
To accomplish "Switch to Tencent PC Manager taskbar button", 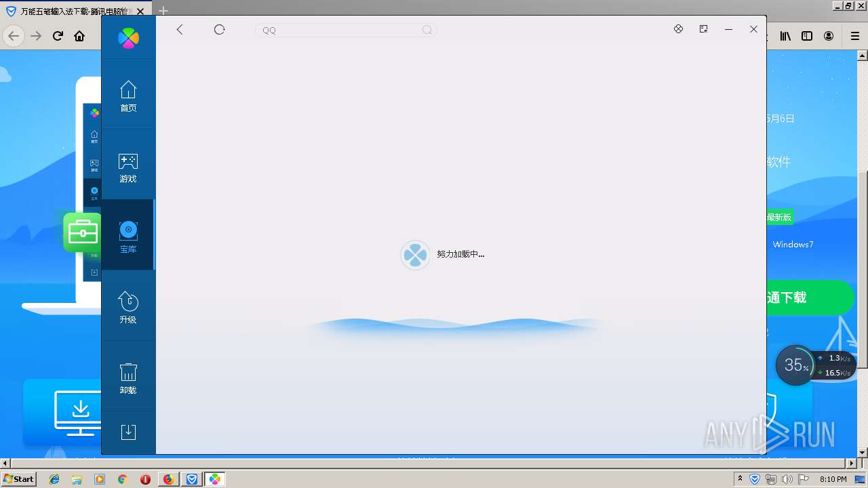I will click(192, 479).
